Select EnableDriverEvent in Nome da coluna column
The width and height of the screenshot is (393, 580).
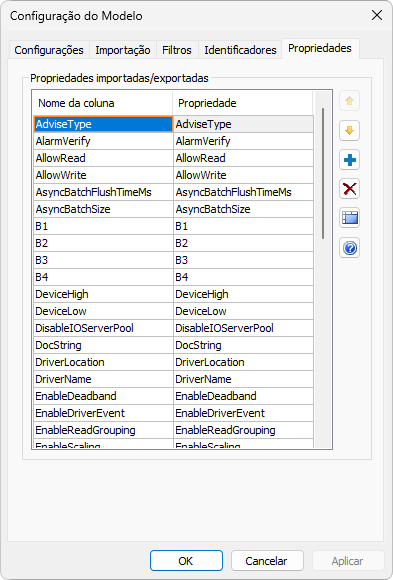coord(103,413)
